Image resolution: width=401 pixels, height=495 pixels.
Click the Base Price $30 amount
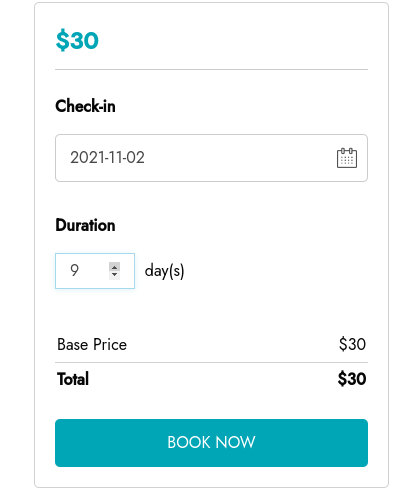tap(352, 344)
